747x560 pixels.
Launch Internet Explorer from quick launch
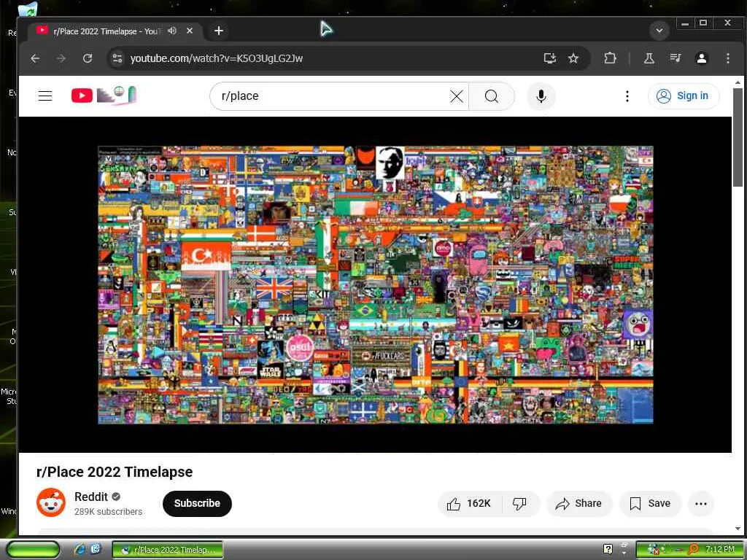click(80, 549)
